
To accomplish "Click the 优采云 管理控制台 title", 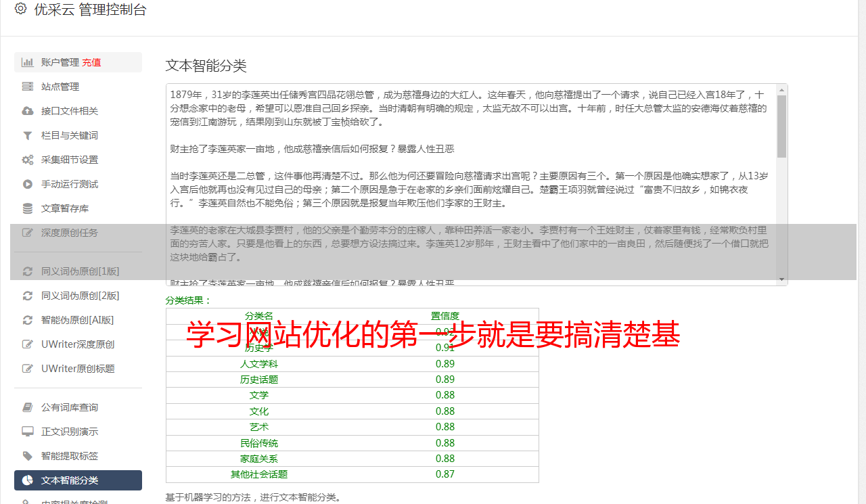I will tap(90, 9).
